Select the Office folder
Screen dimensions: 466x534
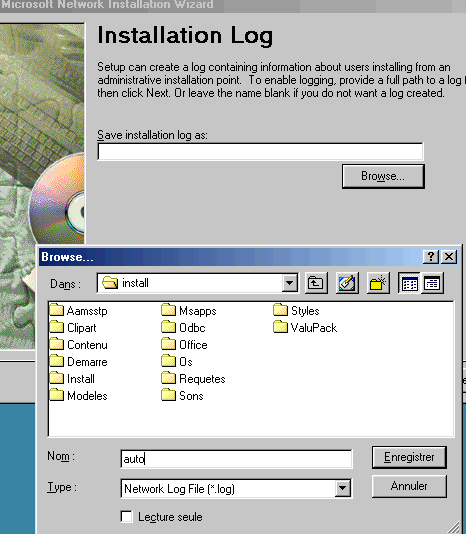pos(184,345)
